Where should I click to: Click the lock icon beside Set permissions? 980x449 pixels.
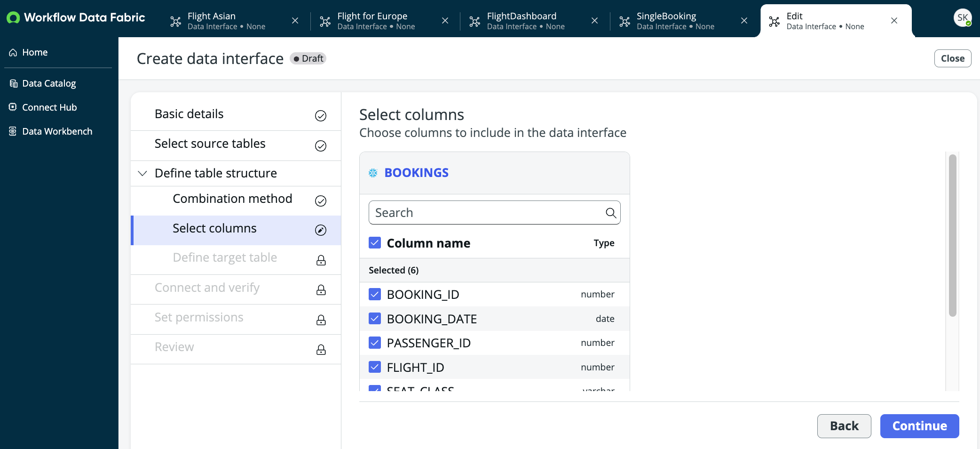click(x=321, y=320)
